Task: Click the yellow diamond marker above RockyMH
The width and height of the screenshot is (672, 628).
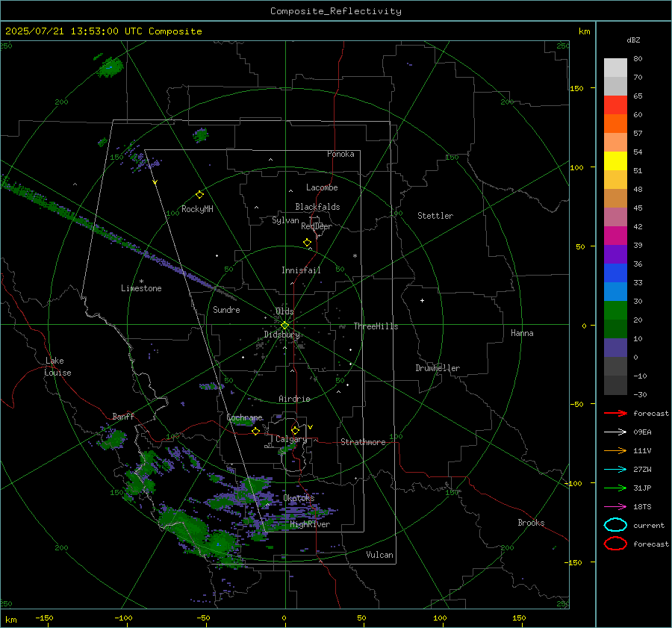Action: [x=199, y=195]
